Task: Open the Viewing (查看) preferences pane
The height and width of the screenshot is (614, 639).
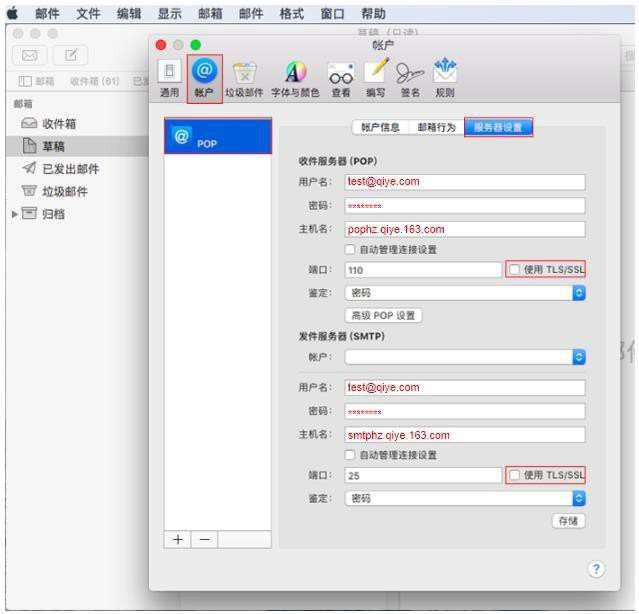Action: [341, 79]
